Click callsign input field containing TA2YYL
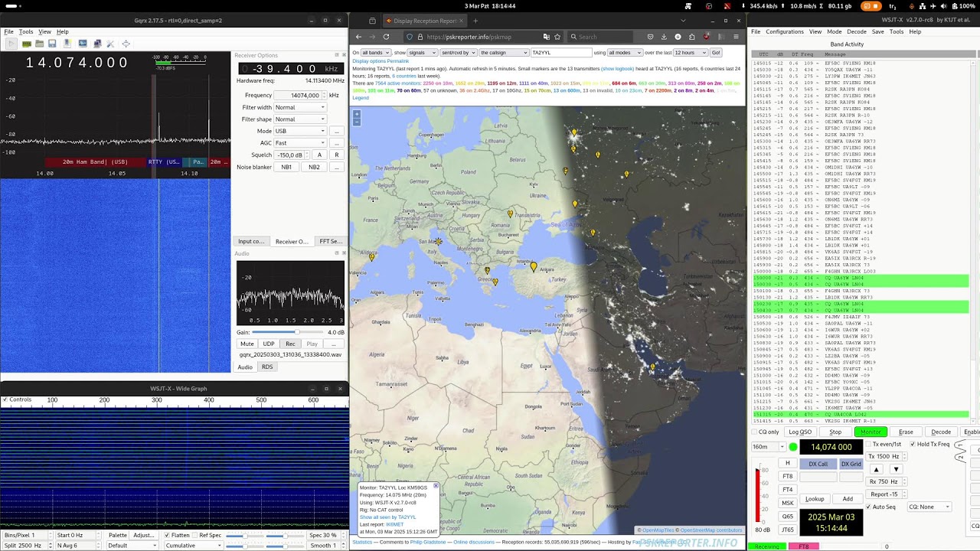The image size is (980, 551). coord(561,52)
